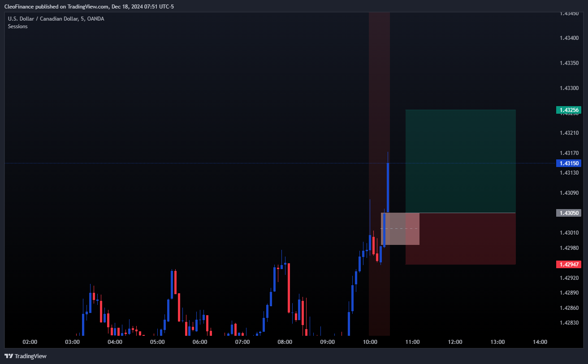The height and width of the screenshot is (364, 588).
Task: Select the green take-profit zone
Action: click(460, 161)
